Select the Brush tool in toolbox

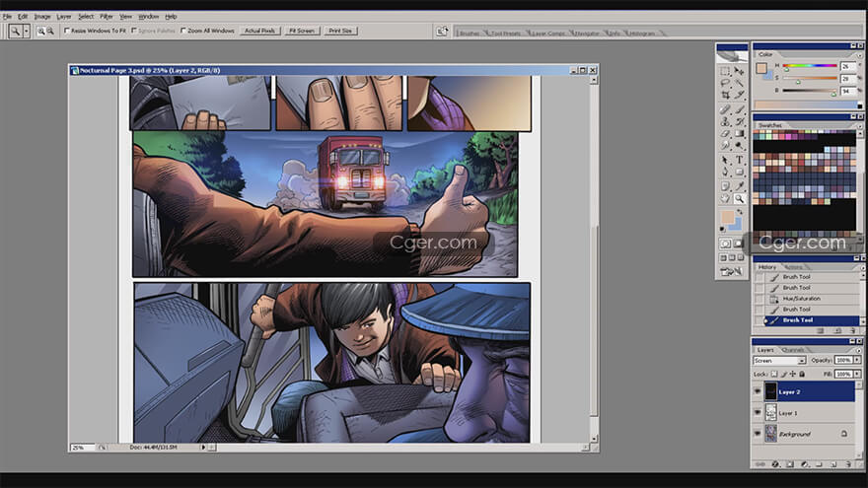pyautogui.click(x=739, y=109)
